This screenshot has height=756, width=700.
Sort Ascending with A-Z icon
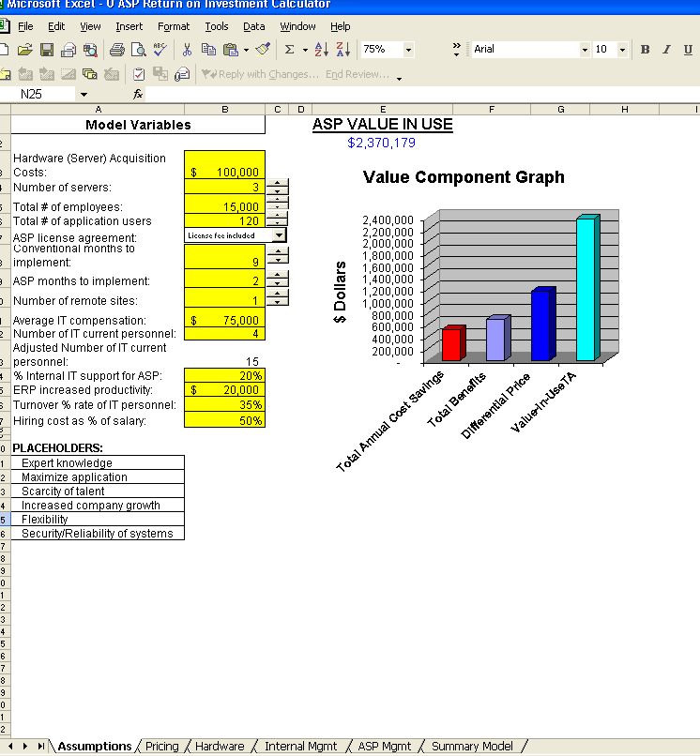(x=321, y=49)
